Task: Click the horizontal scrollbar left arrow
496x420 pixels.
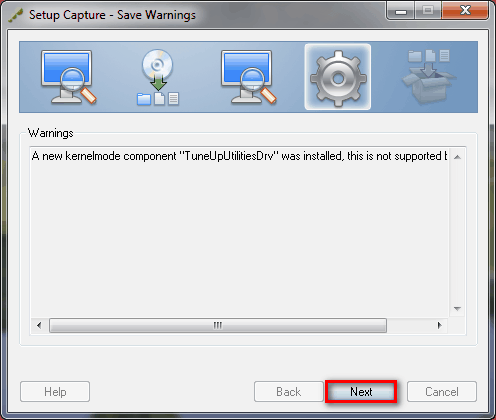Action: (x=39, y=325)
